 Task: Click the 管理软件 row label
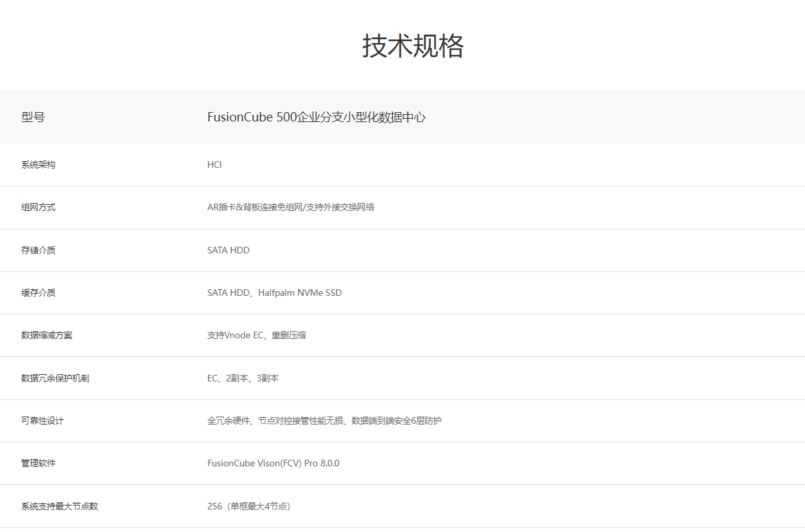[38, 463]
